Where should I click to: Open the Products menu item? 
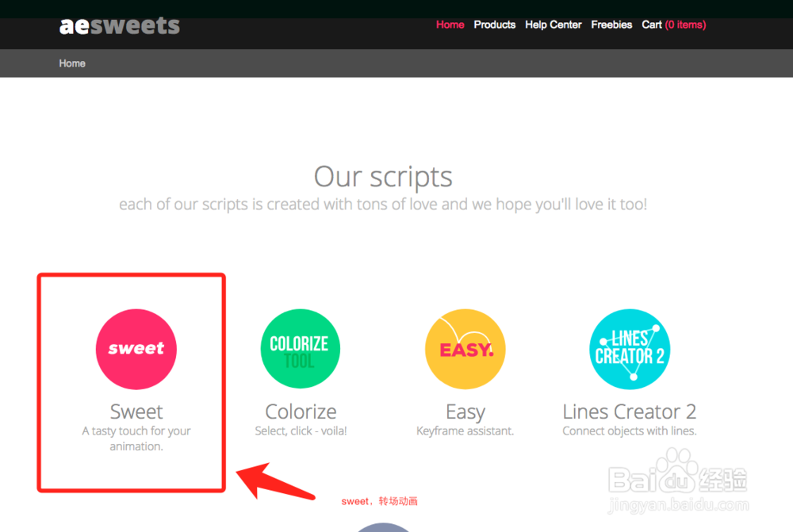pyautogui.click(x=495, y=25)
